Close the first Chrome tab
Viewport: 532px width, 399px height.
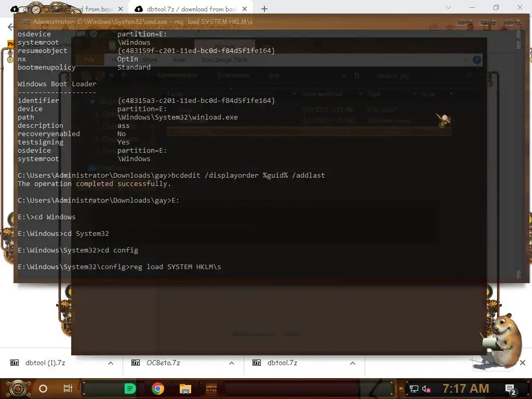coord(121,9)
